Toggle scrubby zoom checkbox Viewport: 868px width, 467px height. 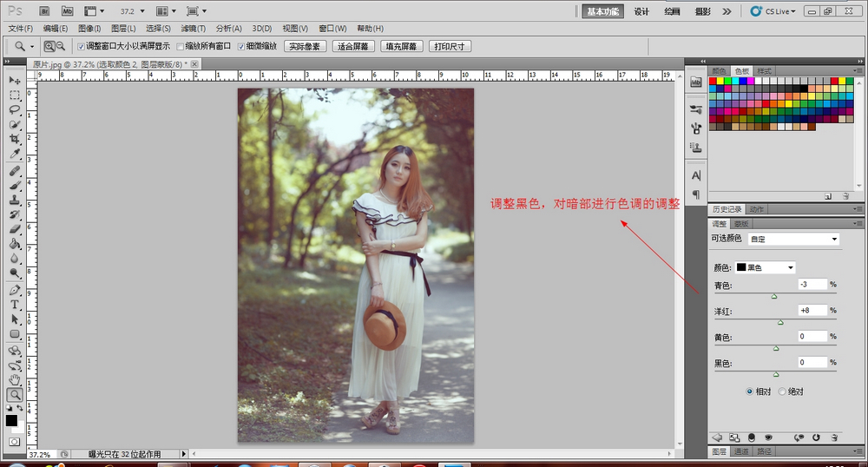tap(240, 47)
